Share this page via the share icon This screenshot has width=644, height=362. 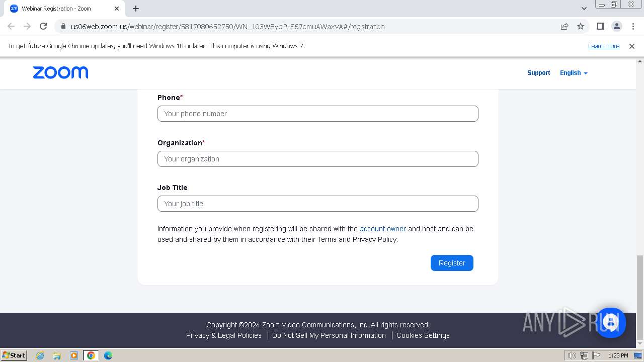(x=565, y=26)
